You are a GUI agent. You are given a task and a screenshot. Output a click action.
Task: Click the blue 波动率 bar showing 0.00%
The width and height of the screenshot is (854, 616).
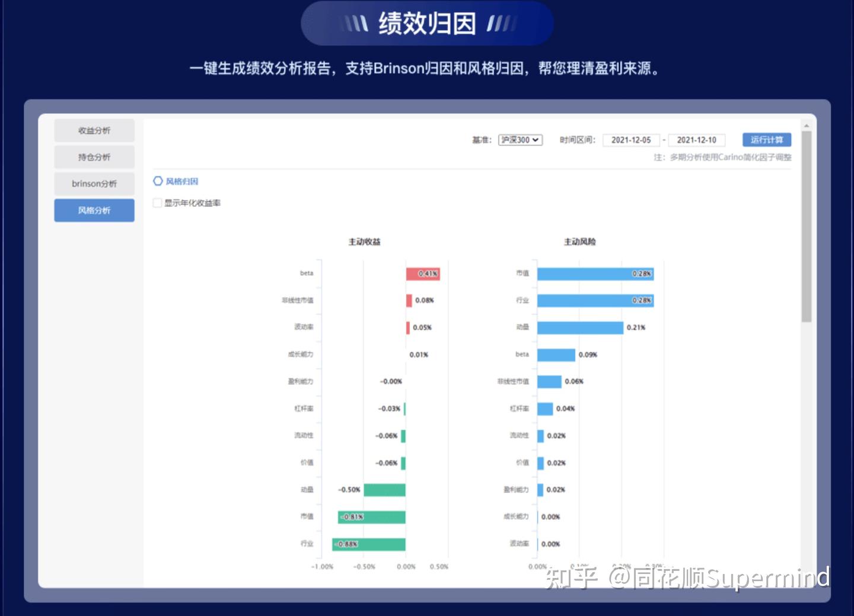(x=537, y=543)
